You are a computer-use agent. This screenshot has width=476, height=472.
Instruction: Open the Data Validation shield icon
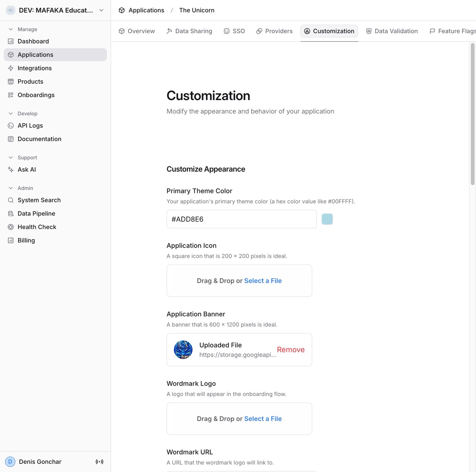point(369,31)
